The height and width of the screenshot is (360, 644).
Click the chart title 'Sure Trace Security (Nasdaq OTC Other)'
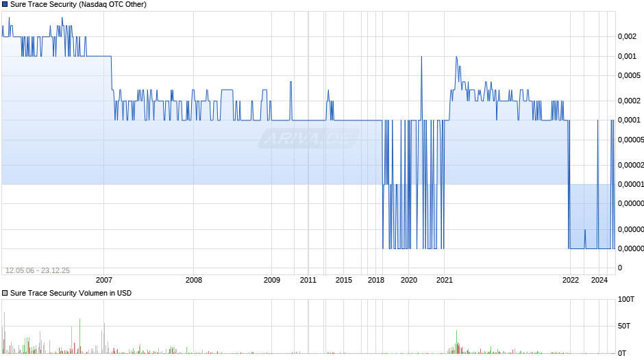pyautogui.click(x=78, y=5)
